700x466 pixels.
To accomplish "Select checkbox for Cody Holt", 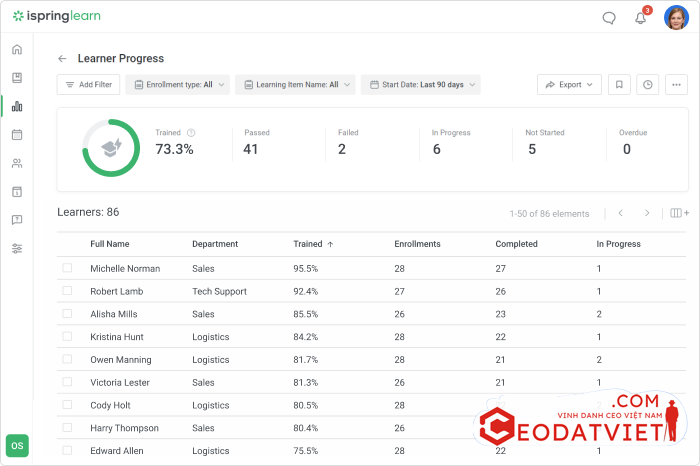I will [x=67, y=404].
